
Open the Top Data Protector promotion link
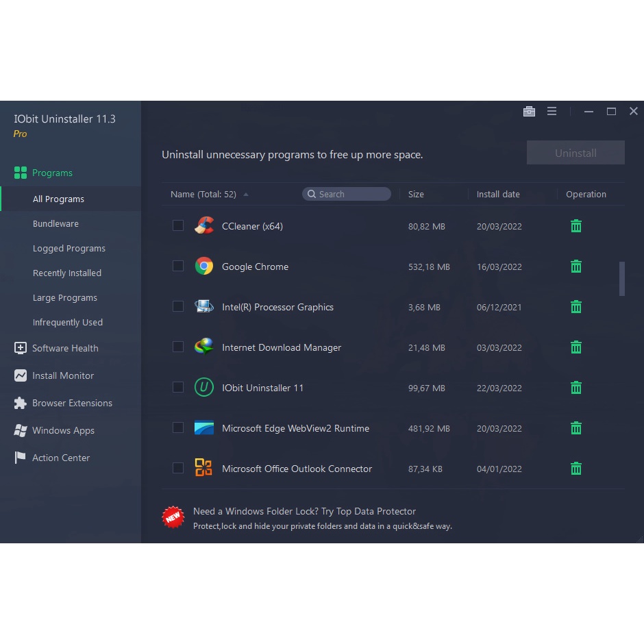[304, 511]
